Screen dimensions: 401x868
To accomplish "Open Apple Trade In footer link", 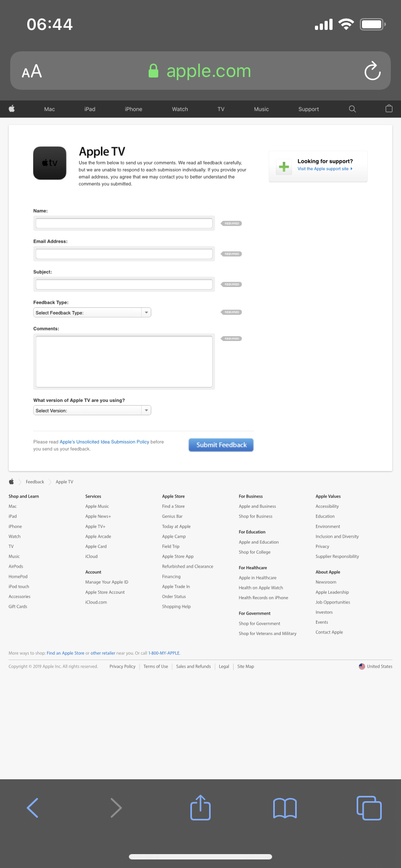I will (176, 587).
